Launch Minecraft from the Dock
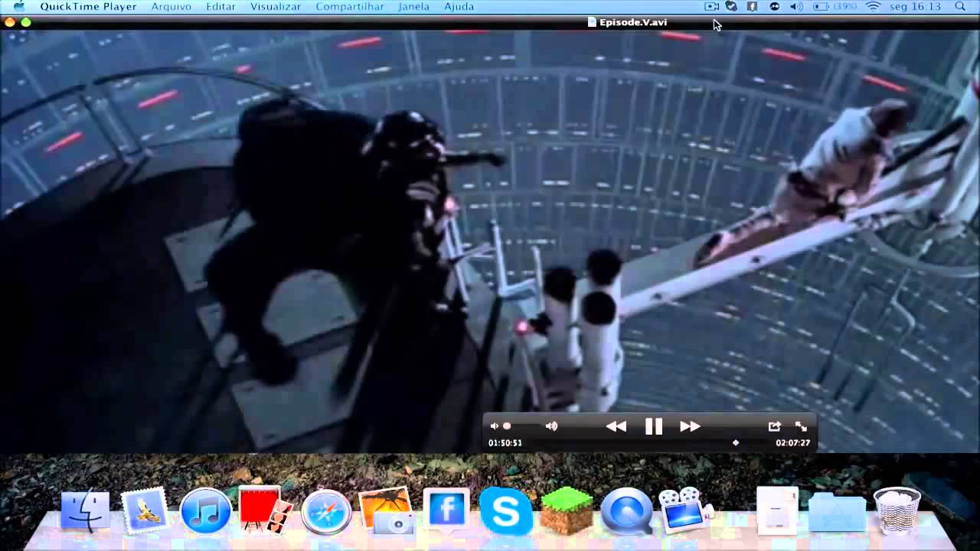This screenshot has height=551, width=980. pyautogui.click(x=567, y=510)
